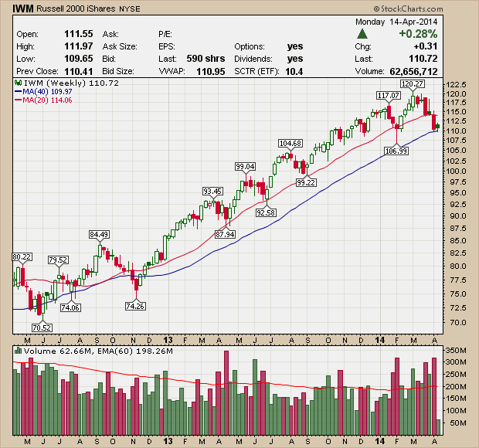479x448 pixels.
Task: Select the blue MA(40) legend color line
Action: (18, 91)
